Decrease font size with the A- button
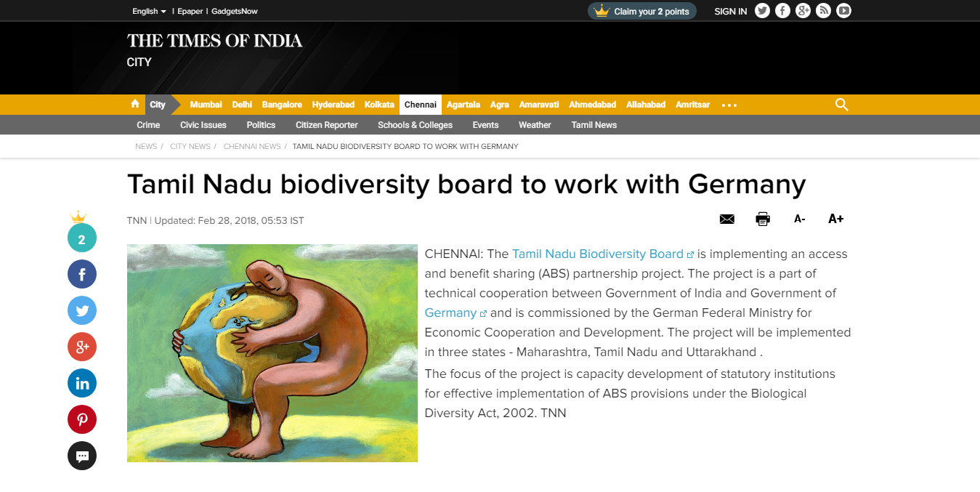The width and height of the screenshot is (980, 492). (799, 219)
